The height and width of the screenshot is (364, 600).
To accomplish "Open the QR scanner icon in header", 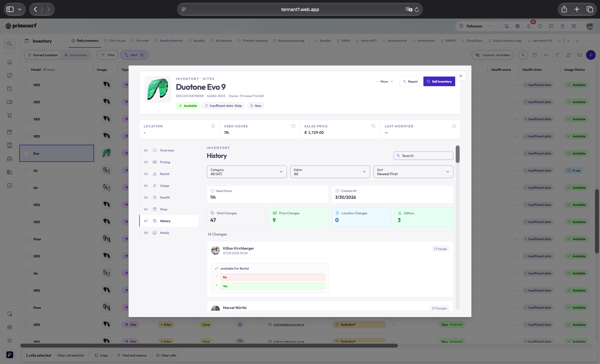I will (574, 26).
